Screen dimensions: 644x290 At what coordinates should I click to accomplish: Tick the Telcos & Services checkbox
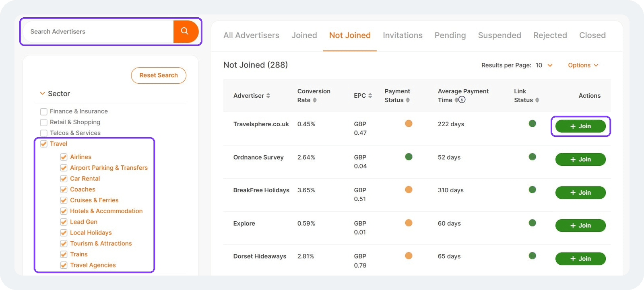(x=44, y=133)
